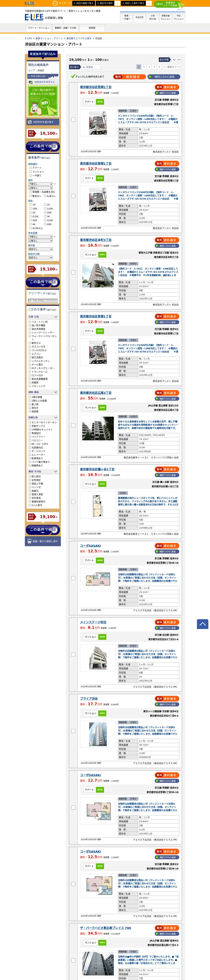The height and width of the screenshot is (980, 210).
Task: Open 表示件数 100 dropdown
Action: [x=176, y=60]
